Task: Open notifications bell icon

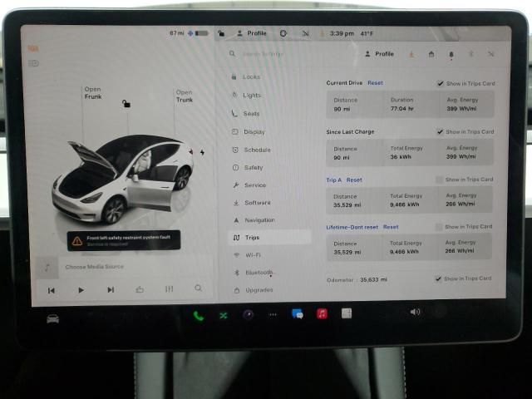Action: pos(451,55)
